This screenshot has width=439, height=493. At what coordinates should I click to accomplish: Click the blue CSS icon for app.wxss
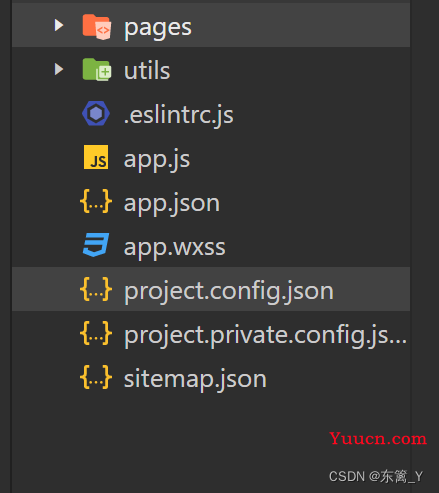pyautogui.click(x=96, y=245)
